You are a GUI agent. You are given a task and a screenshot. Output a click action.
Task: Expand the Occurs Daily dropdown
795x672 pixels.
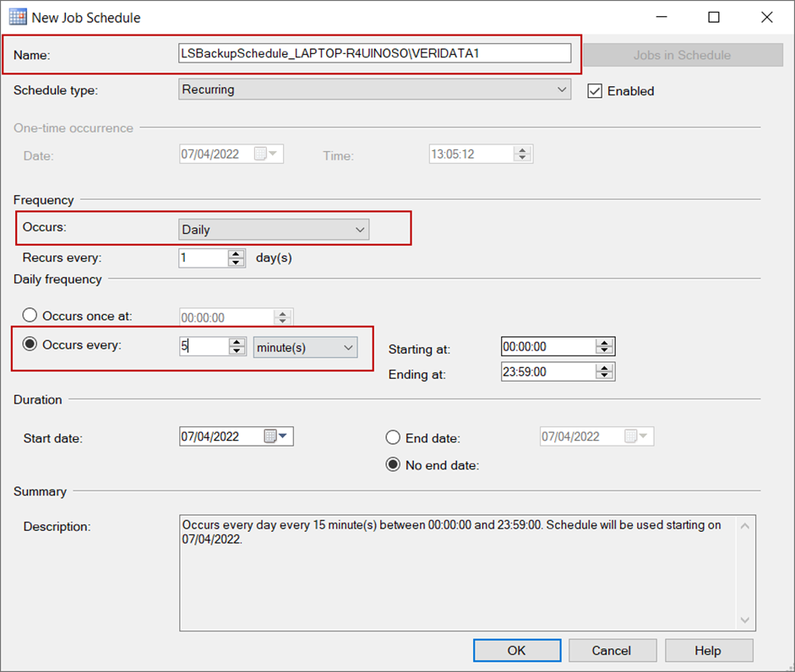(x=274, y=230)
